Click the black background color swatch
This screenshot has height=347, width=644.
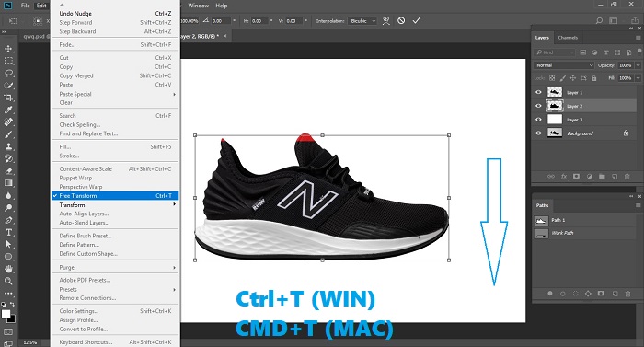tap(12, 319)
